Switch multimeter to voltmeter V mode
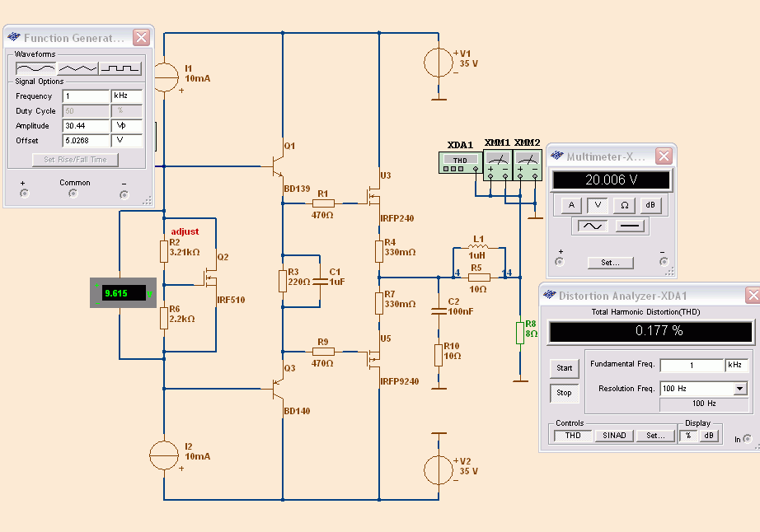760x532 pixels. point(598,205)
